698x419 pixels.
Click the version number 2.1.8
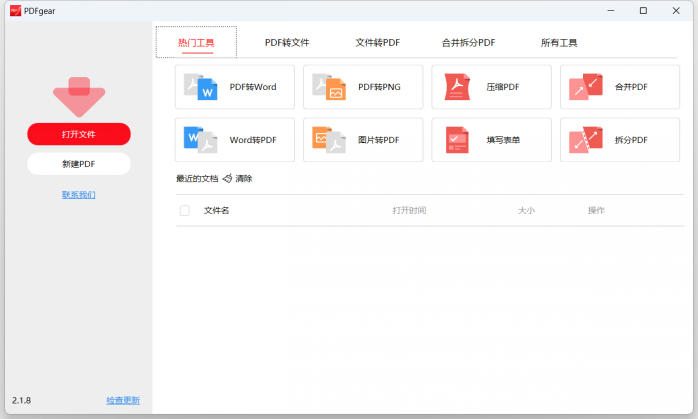point(21,400)
